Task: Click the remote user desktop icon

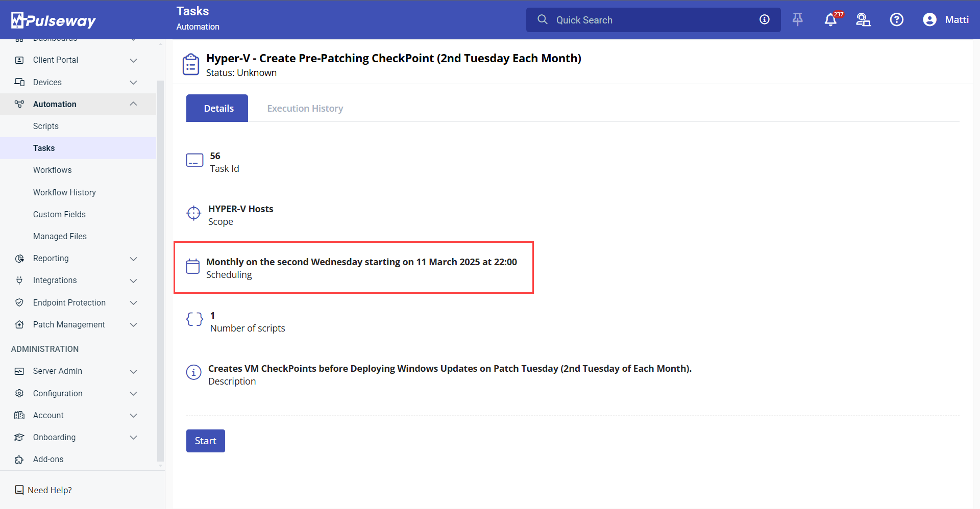Action: pos(863,19)
